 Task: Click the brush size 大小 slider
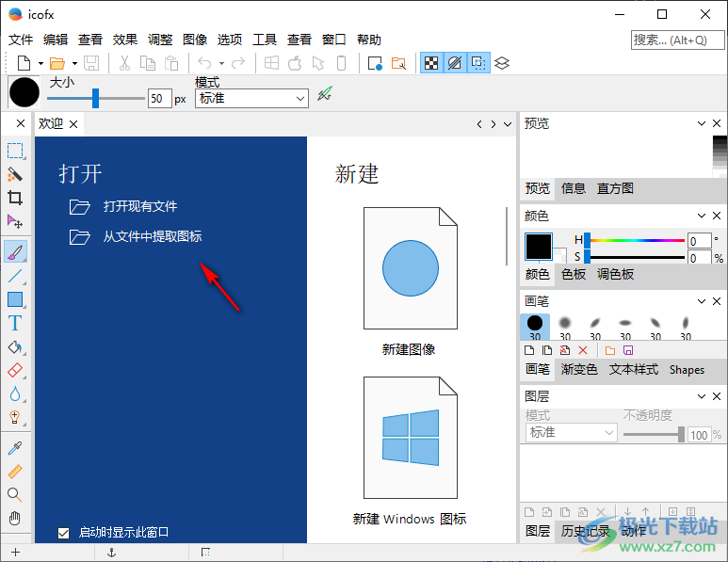[96, 99]
